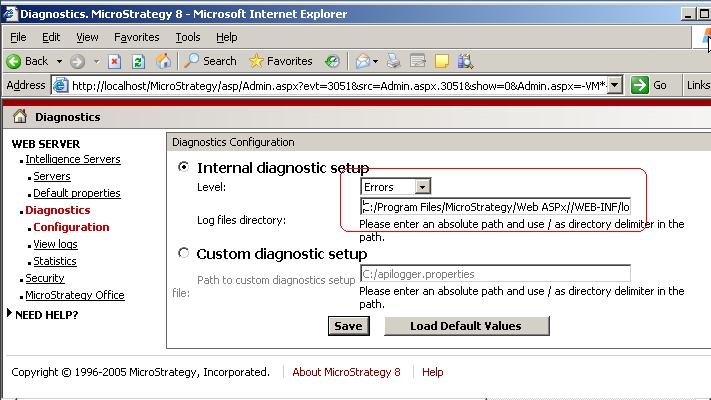The image size is (711, 400).
Task: Click the Print icon in toolbar
Action: pyautogui.click(x=394, y=61)
